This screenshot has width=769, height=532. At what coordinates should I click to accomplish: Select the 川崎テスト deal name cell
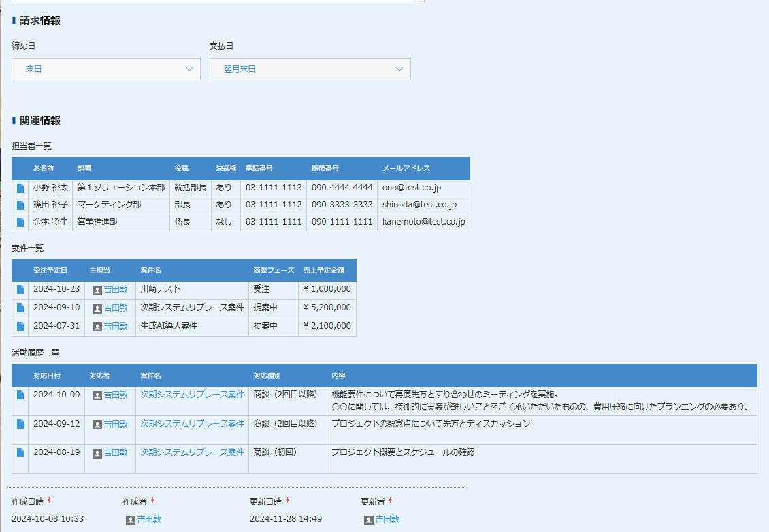pos(192,289)
